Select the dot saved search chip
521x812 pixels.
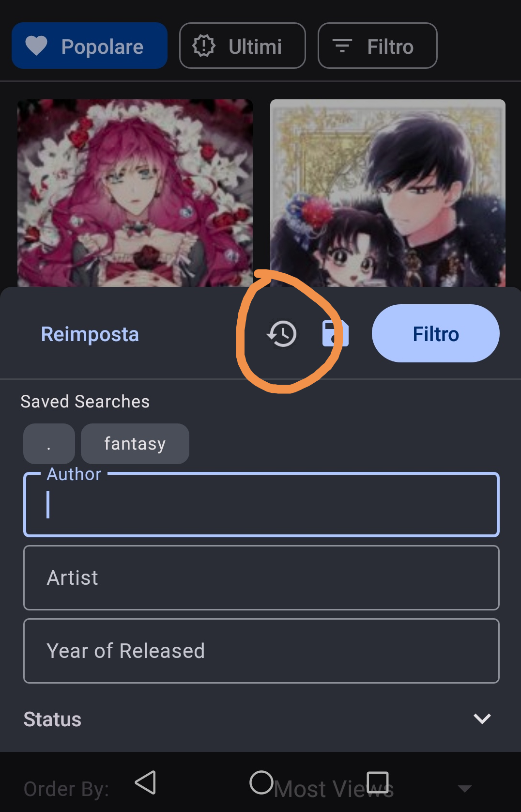click(48, 443)
